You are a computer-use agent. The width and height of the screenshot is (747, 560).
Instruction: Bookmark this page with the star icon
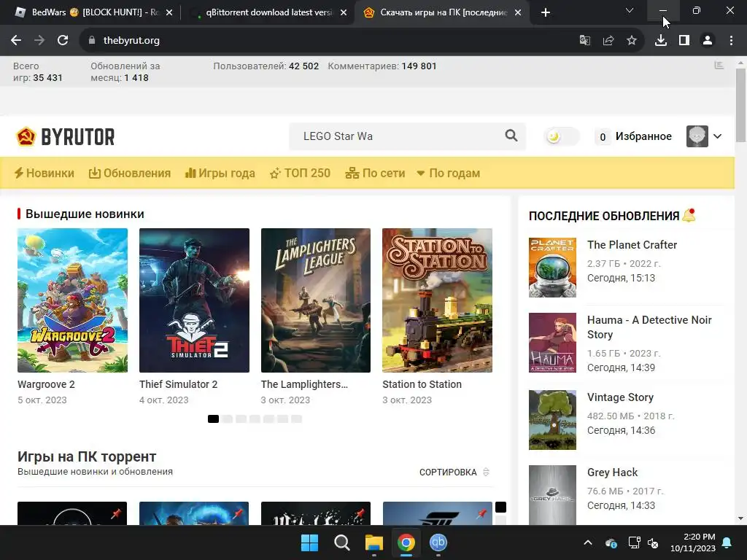tap(632, 41)
